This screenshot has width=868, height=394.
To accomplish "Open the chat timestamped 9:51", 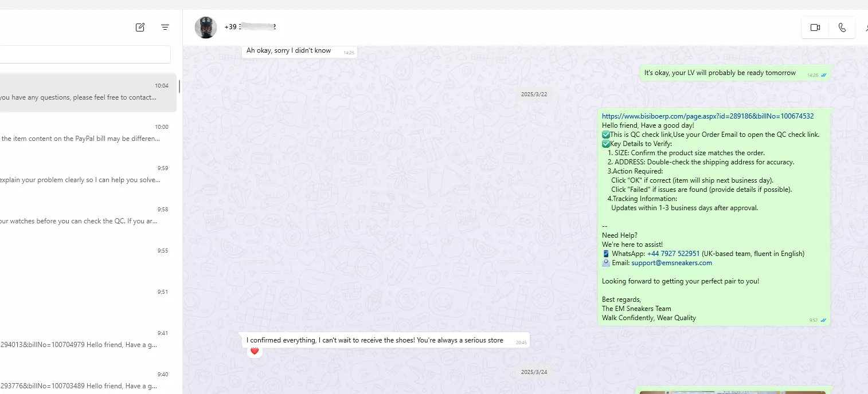I will pos(88,298).
